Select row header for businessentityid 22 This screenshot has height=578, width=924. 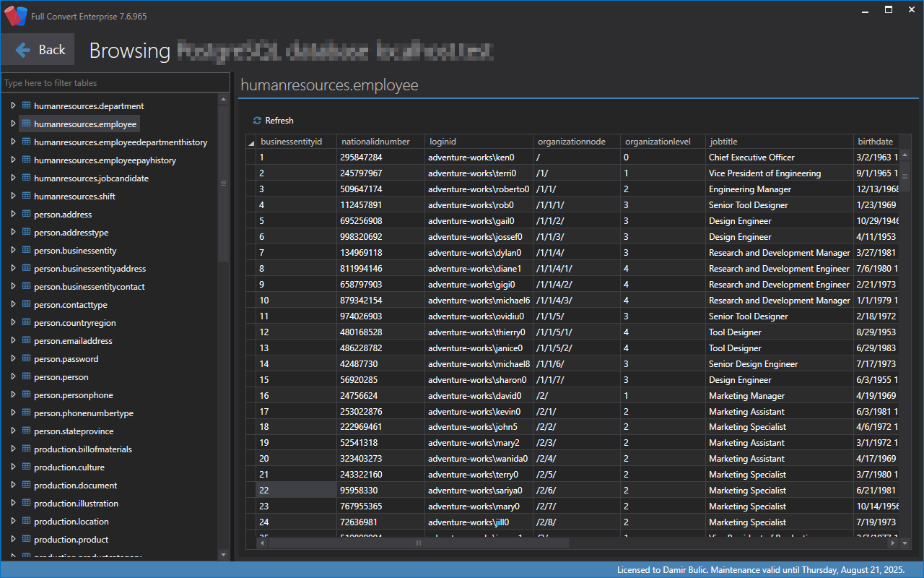250,491
